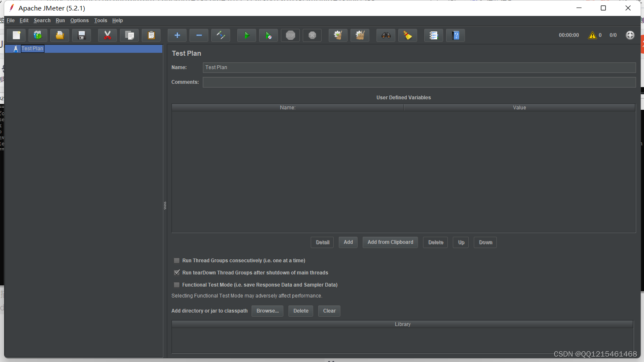Open the Tools menu
The width and height of the screenshot is (644, 362).
[x=101, y=21]
